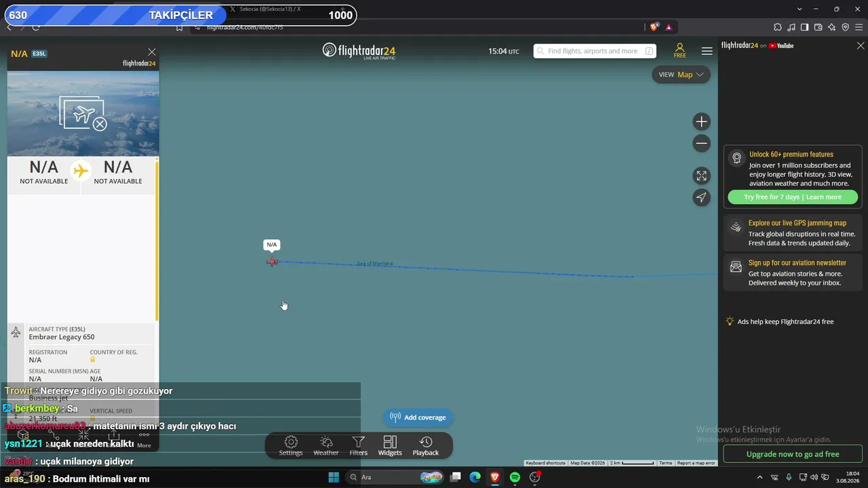
Task: Open OBS Studio from the taskbar
Action: [x=534, y=477]
